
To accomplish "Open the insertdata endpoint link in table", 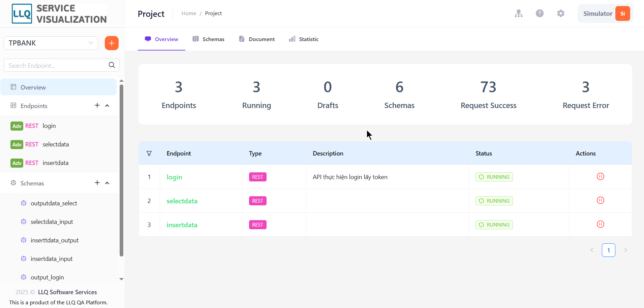I will [x=182, y=225].
